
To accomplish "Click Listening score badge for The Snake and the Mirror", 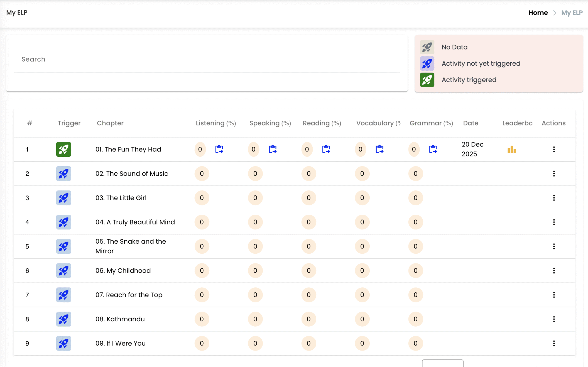I will click(x=202, y=246).
